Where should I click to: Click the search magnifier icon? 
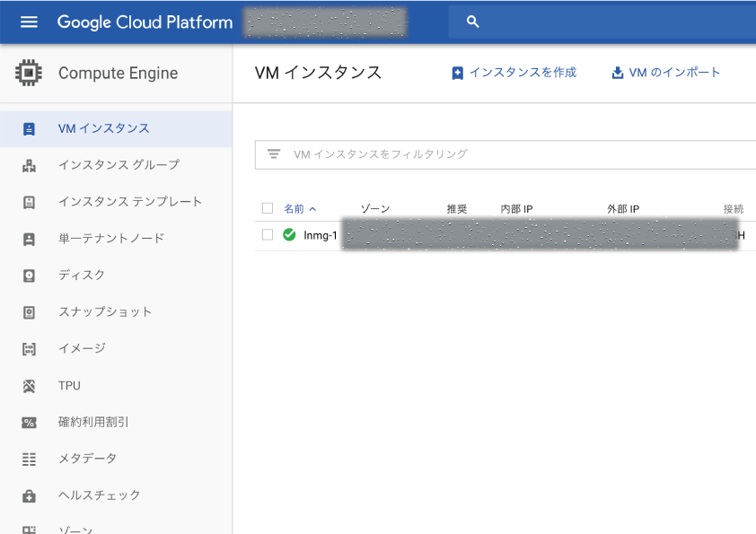pos(473,22)
